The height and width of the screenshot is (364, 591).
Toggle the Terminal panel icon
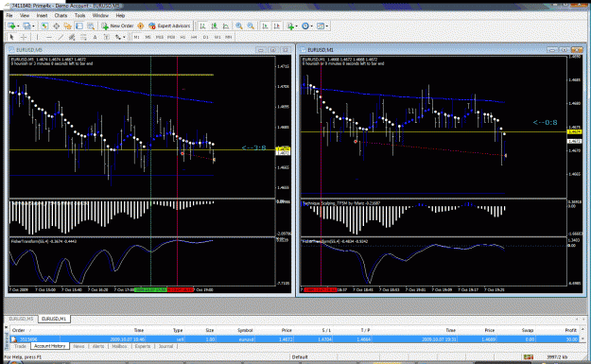pos(79,26)
